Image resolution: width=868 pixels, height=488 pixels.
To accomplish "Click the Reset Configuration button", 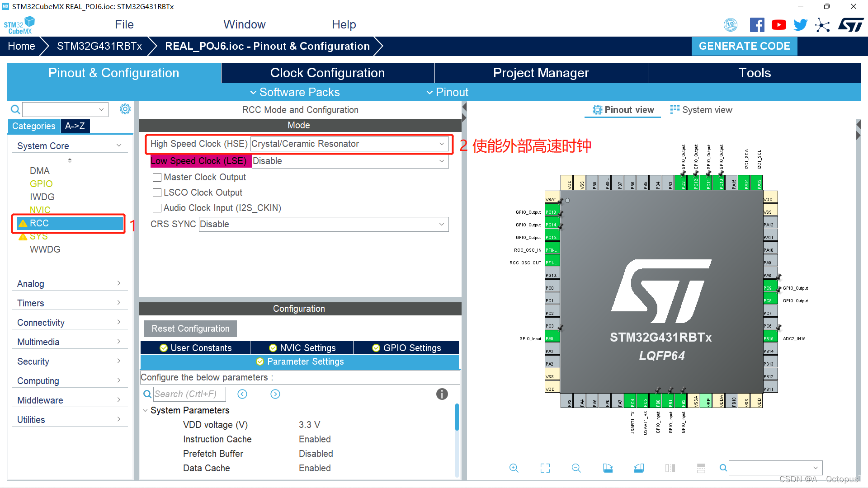I will pyautogui.click(x=190, y=328).
